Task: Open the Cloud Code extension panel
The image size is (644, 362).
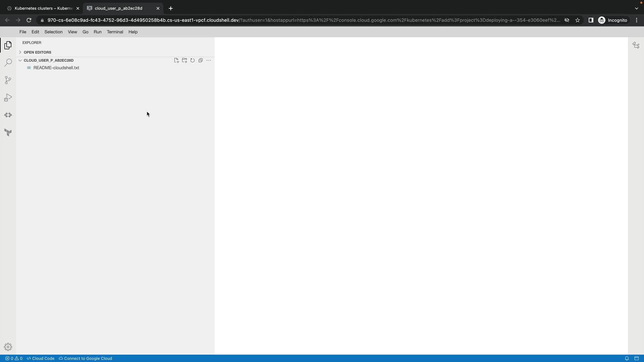Action: pos(8,115)
